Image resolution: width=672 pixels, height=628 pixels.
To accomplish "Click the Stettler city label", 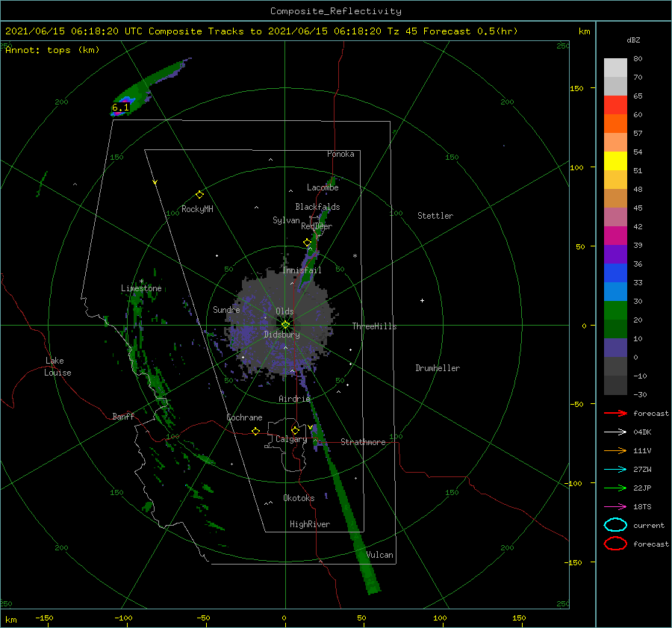I will (x=435, y=216).
